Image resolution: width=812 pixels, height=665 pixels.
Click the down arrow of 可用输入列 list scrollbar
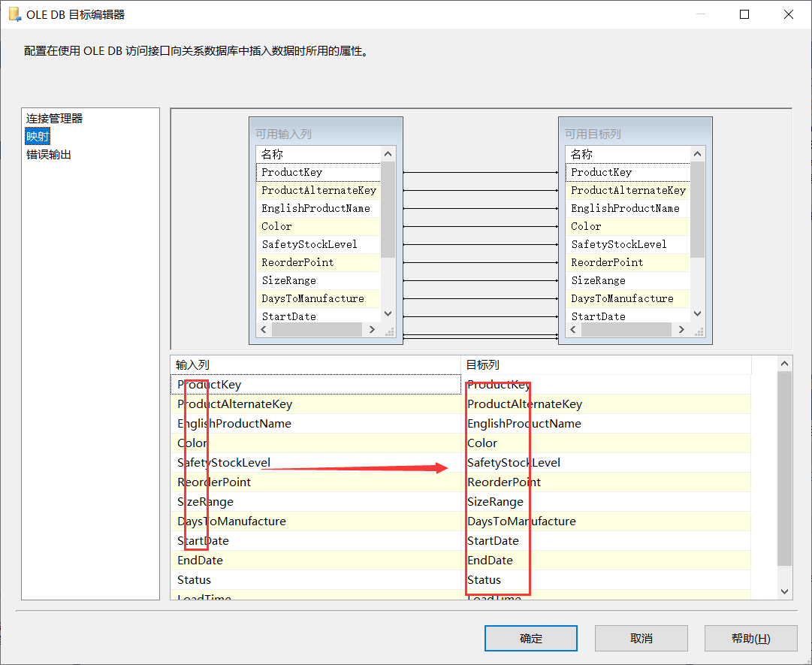coord(388,314)
